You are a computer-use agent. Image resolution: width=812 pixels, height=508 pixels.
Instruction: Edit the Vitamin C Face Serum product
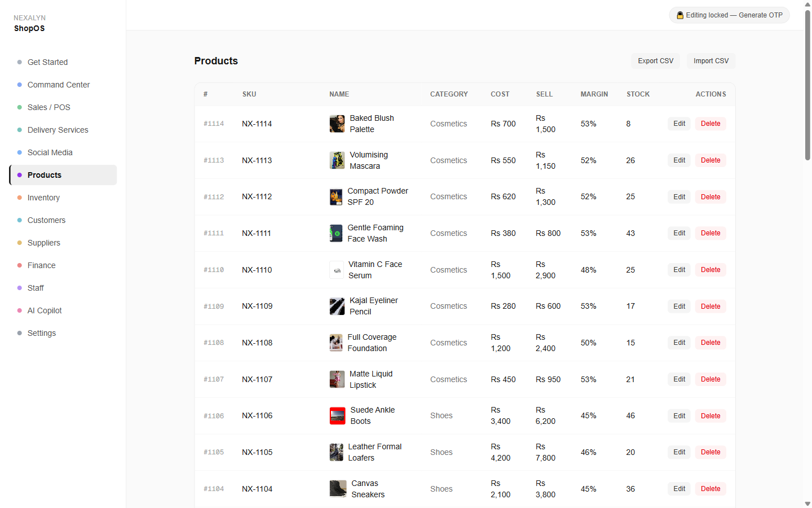pos(679,270)
